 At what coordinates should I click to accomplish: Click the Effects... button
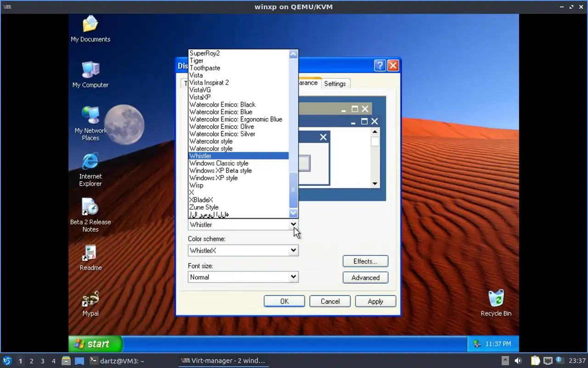(x=365, y=261)
